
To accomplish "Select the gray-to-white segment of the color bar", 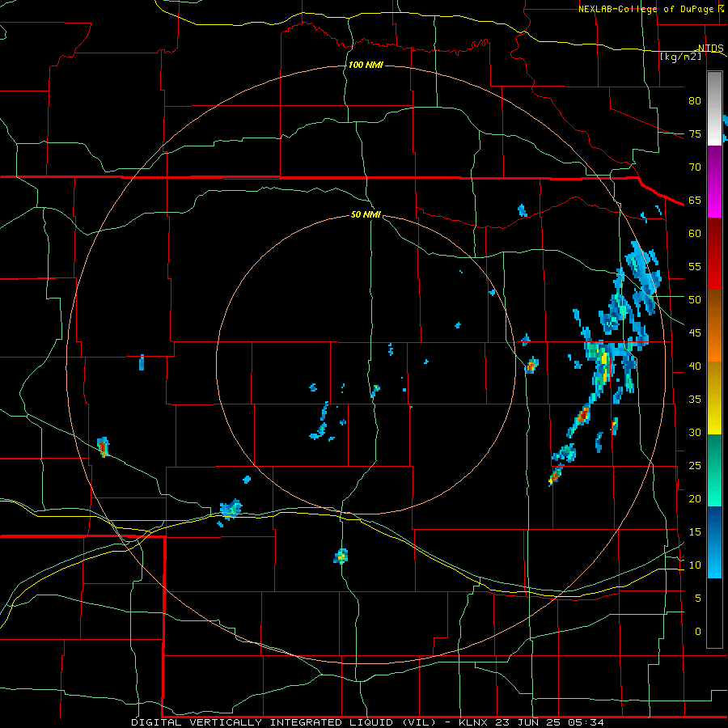I will [714, 108].
